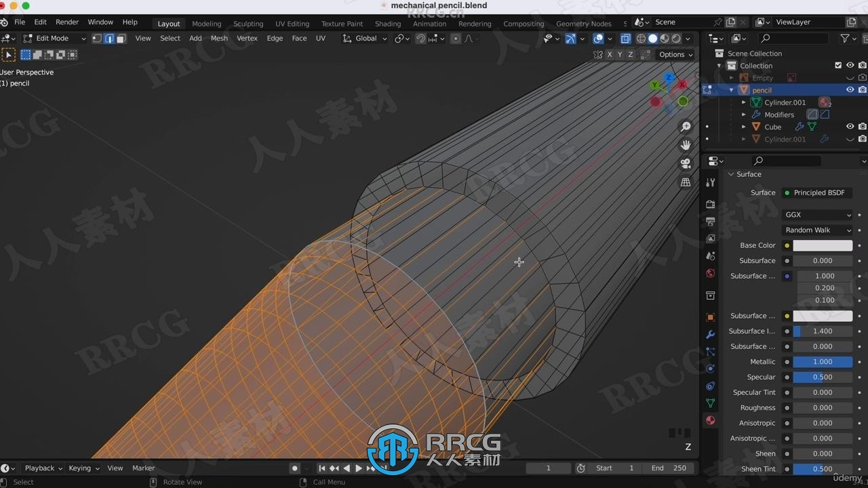This screenshot has height=488, width=868.
Task: Open the Options dropdown
Action: (676, 54)
